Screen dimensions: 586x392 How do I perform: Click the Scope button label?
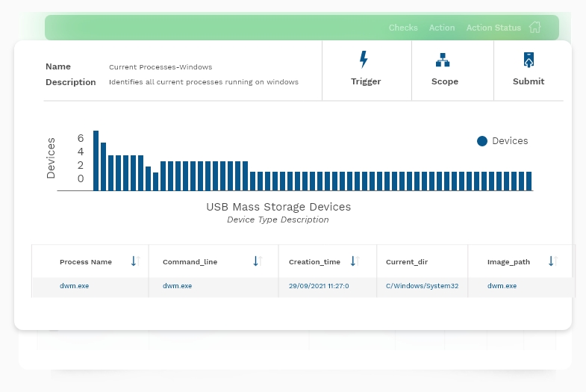445,81
